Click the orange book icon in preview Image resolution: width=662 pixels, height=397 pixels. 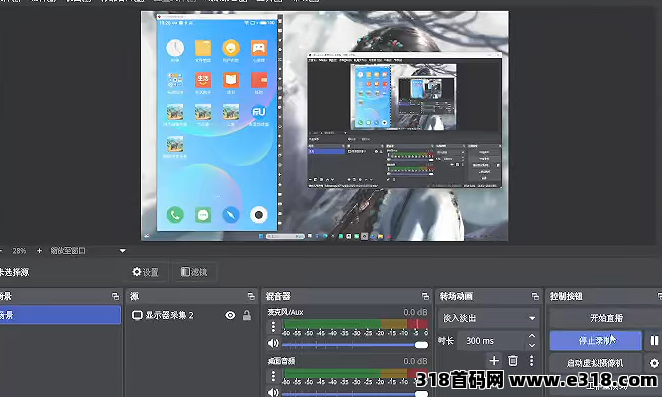[x=231, y=80]
